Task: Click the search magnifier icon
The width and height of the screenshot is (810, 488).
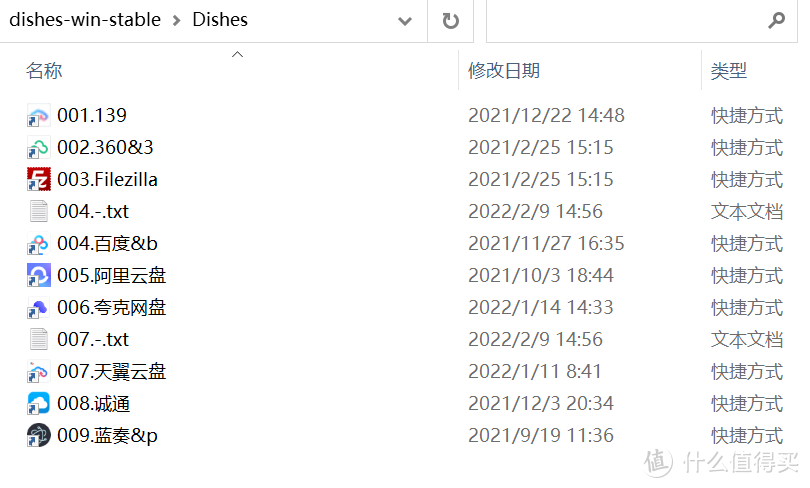Action: point(776,21)
